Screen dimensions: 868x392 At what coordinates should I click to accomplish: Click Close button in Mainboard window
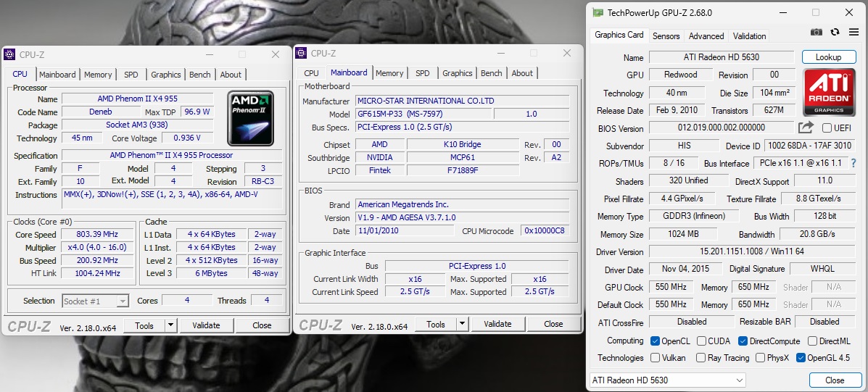(553, 325)
